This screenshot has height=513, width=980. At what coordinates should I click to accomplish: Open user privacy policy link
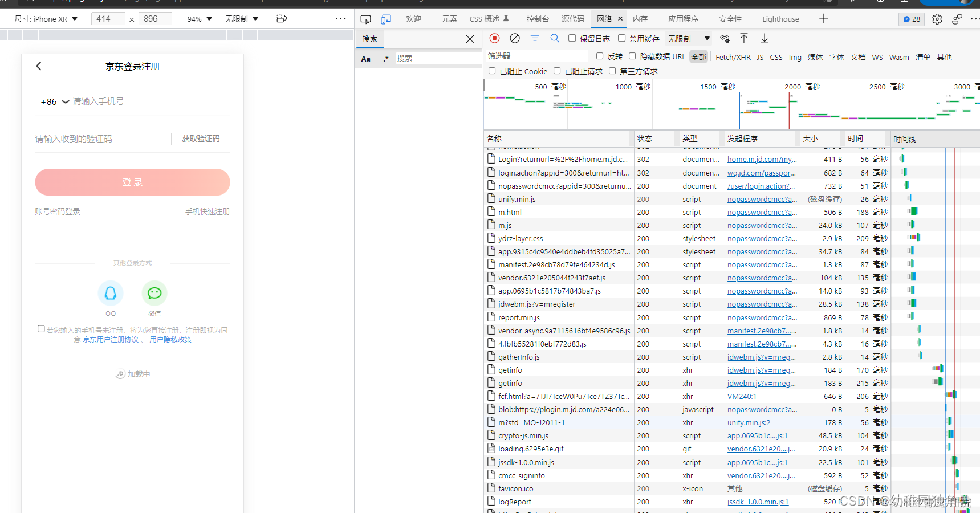tap(170, 339)
